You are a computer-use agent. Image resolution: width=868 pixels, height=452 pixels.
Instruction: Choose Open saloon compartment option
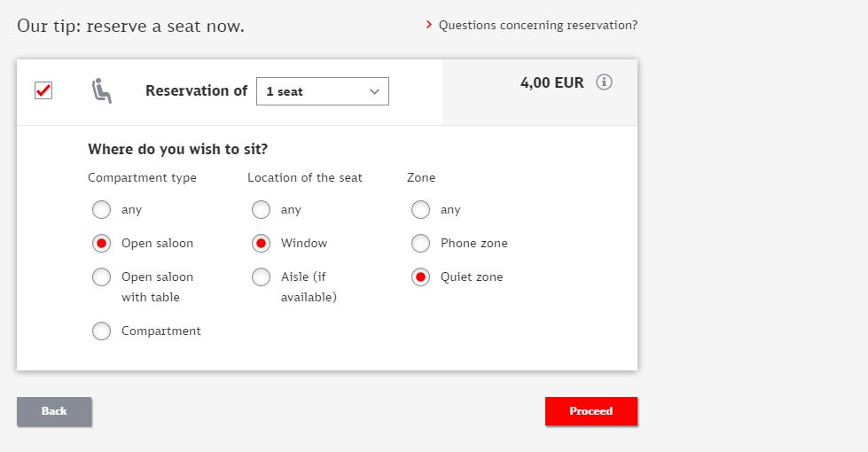(102, 243)
